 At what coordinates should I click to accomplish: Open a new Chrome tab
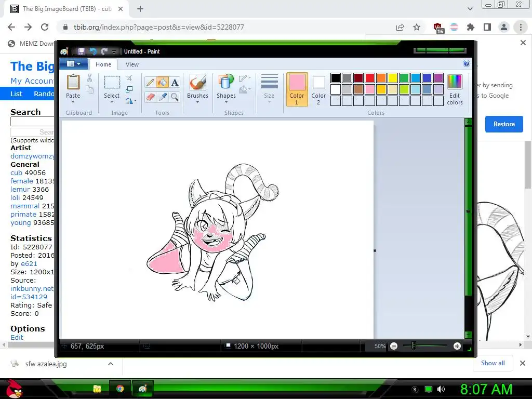point(140,9)
